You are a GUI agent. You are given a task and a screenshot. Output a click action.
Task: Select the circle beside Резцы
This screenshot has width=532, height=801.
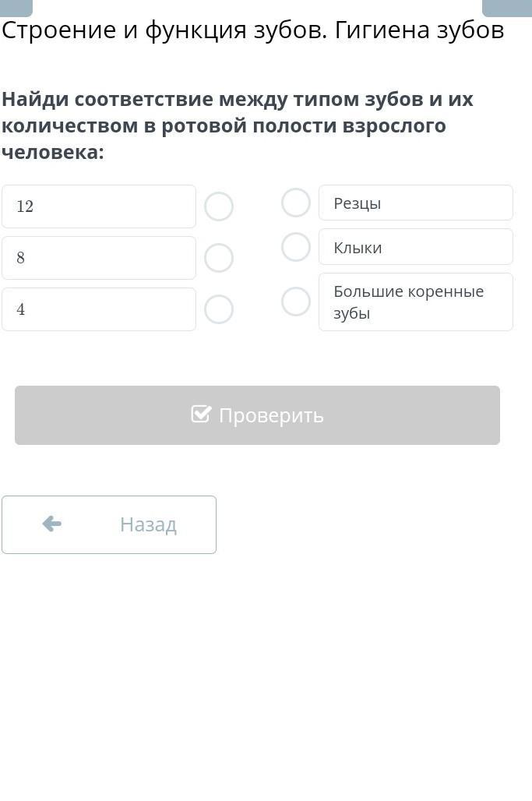coord(296,203)
